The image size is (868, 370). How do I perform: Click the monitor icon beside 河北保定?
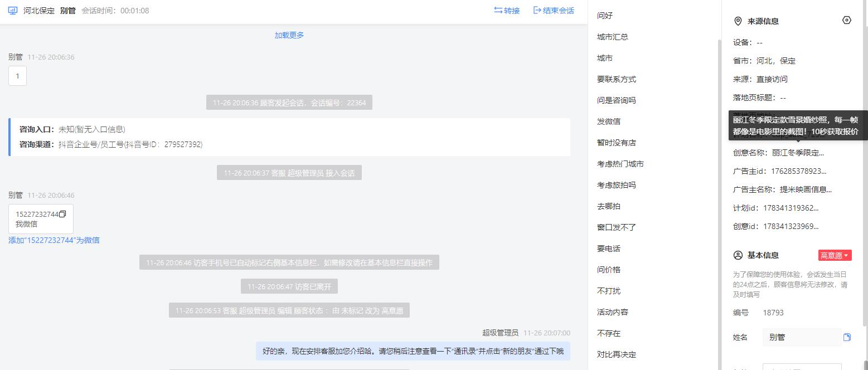tap(13, 11)
